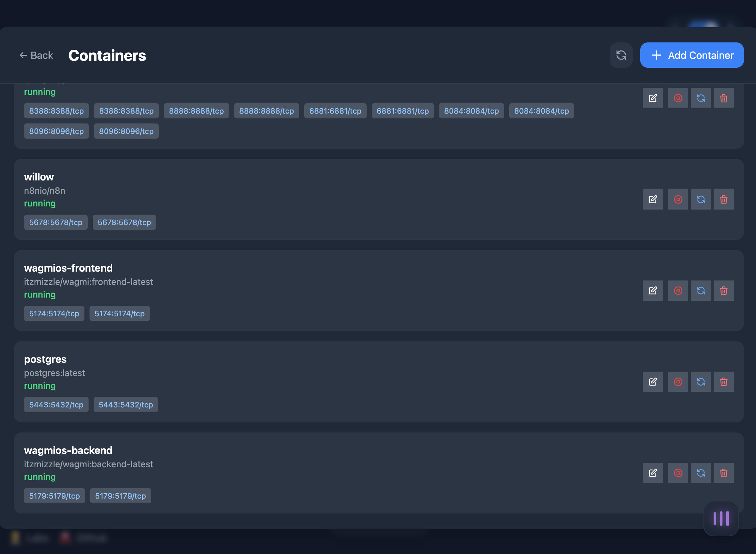Screen dimensions: 756x554
Task: Go Back from Containers page
Action: click(36, 55)
